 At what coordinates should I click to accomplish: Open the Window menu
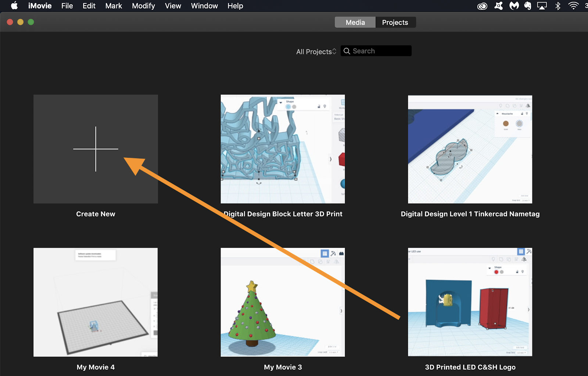click(204, 6)
